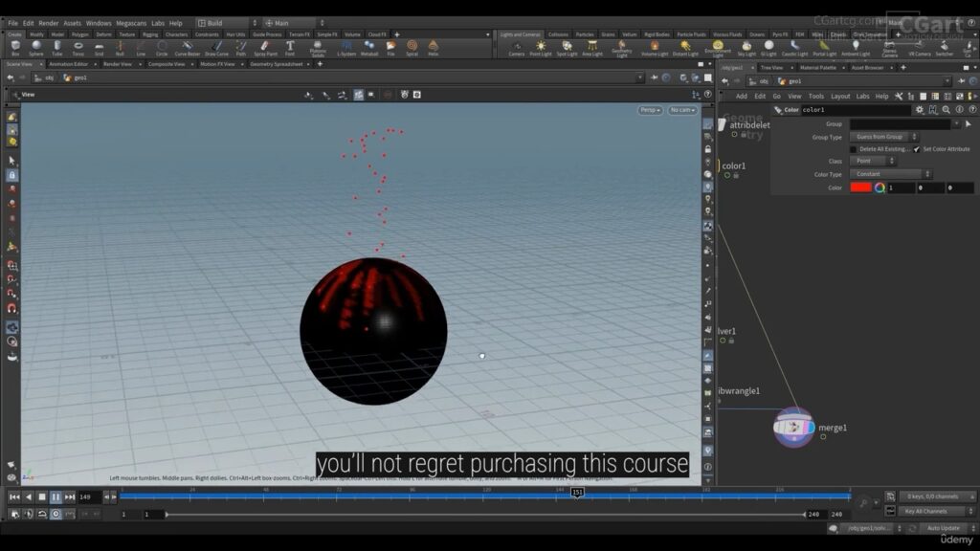980x551 pixels.
Task: Toggle Delete All Existing checkbox
Action: click(853, 149)
